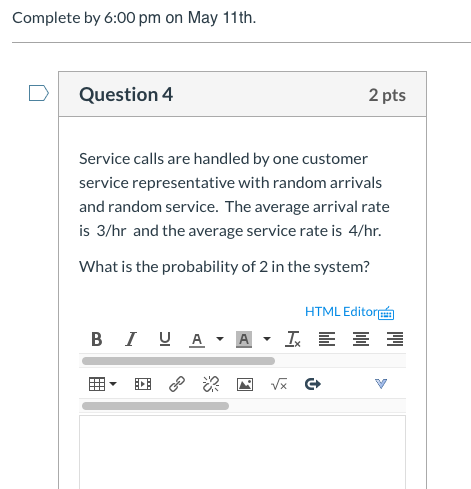Click the second toolbar horizontal scrollbar

(155, 406)
